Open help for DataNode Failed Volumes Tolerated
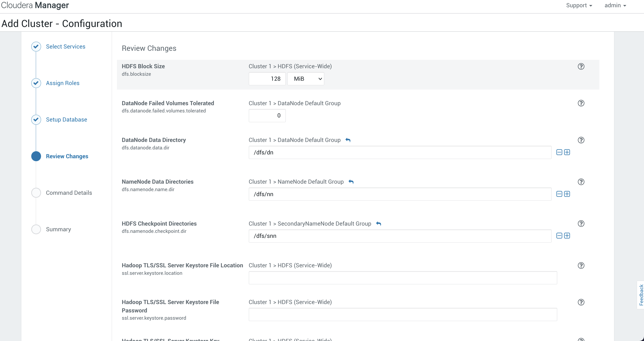 point(581,103)
